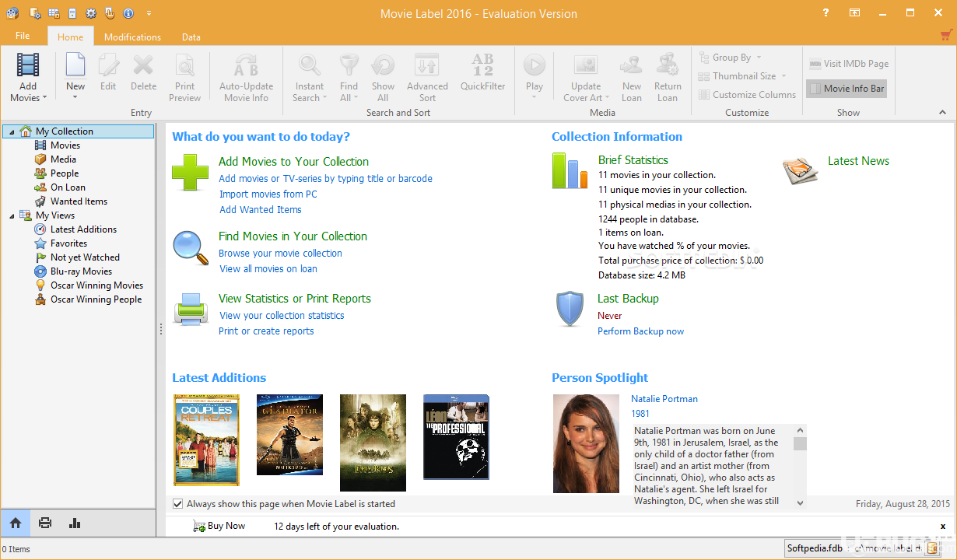Close the evaluation notice bar
957x560 pixels.
click(943, 527)
